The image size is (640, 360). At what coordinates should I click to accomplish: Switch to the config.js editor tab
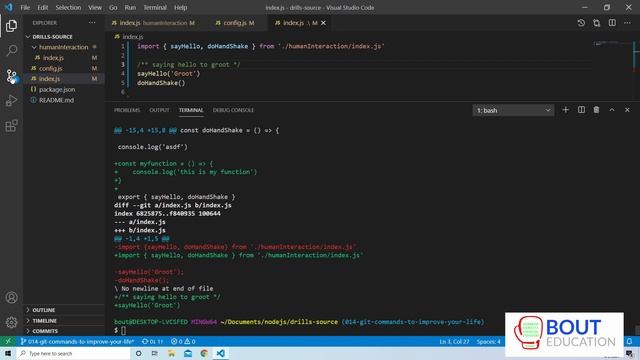(x=235, y=23)
